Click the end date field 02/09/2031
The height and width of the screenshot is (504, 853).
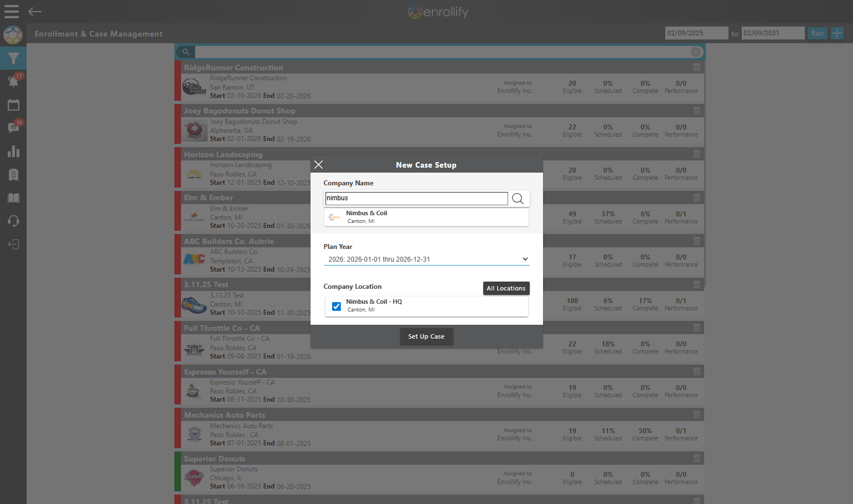[773, 33]
